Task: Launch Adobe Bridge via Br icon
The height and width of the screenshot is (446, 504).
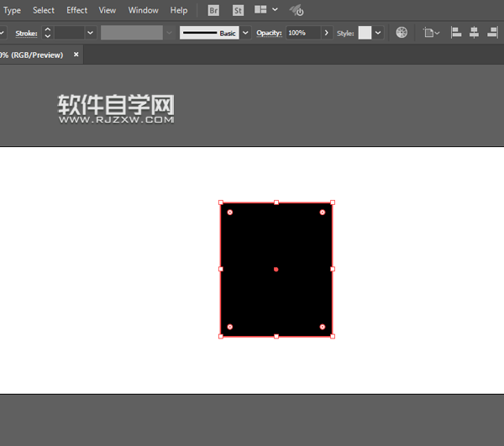Action: click(x=213, y=11)
